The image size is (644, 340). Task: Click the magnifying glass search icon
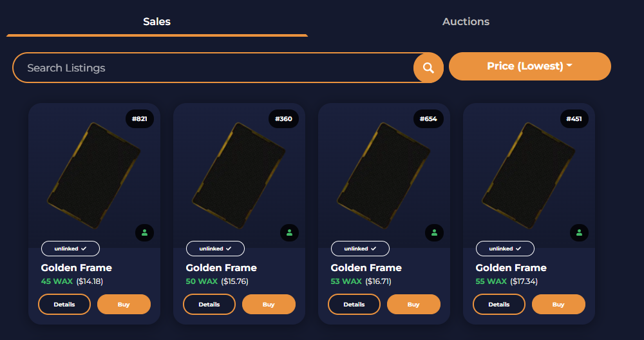[428, 68]
